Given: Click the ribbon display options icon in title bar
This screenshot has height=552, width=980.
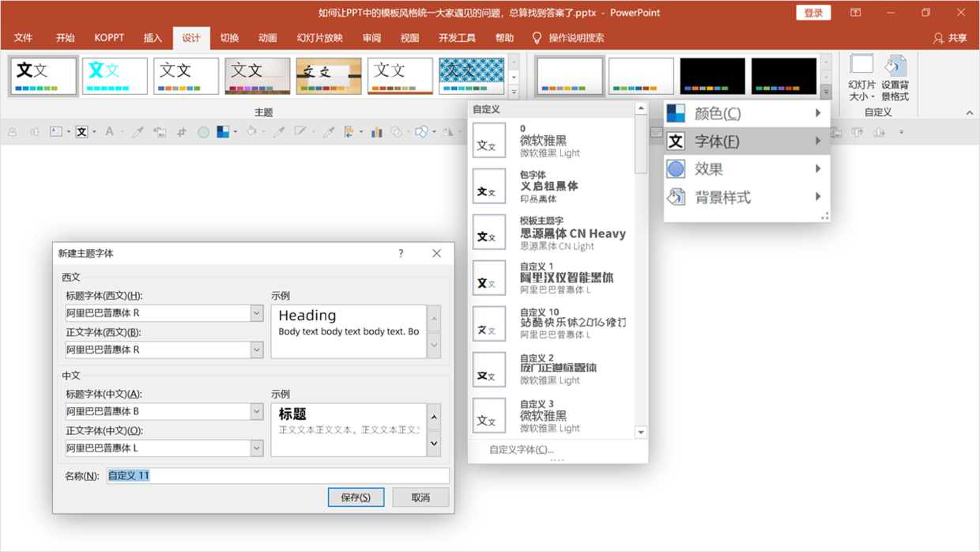Looking at the screenshot, I should pyautogui.click(x=856, y=13).
